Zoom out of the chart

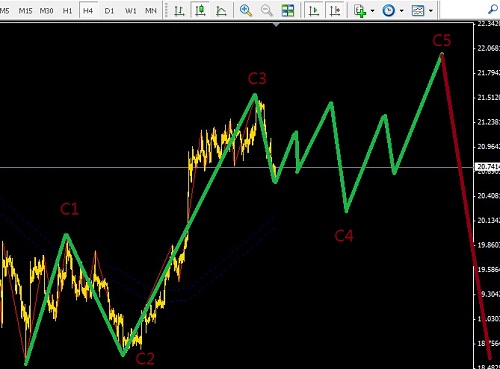267,11
